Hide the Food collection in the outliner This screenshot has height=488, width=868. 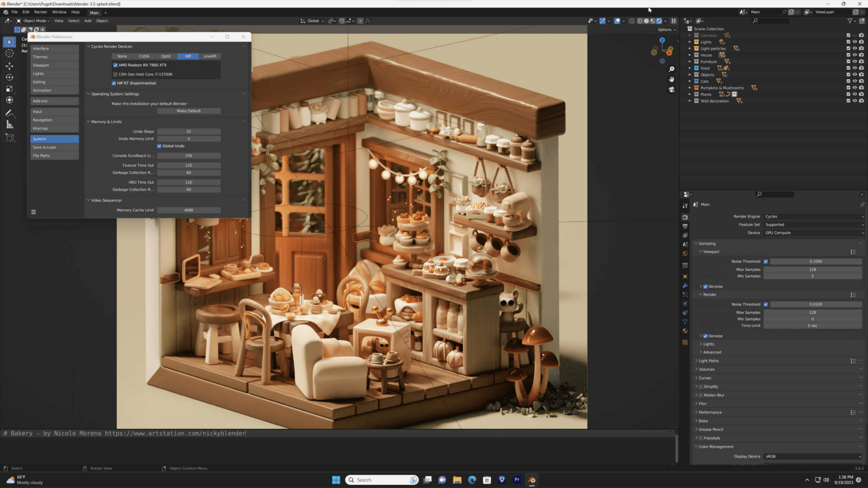point(854,68)
